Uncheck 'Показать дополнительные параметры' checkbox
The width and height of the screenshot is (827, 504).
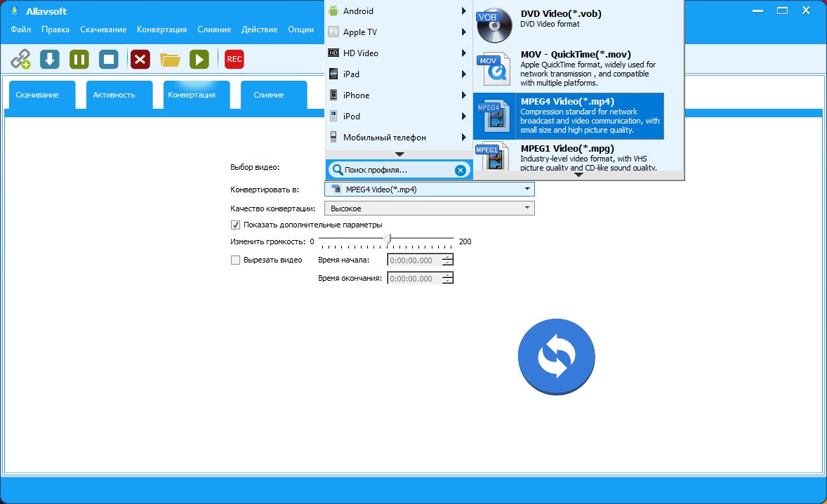236,225
